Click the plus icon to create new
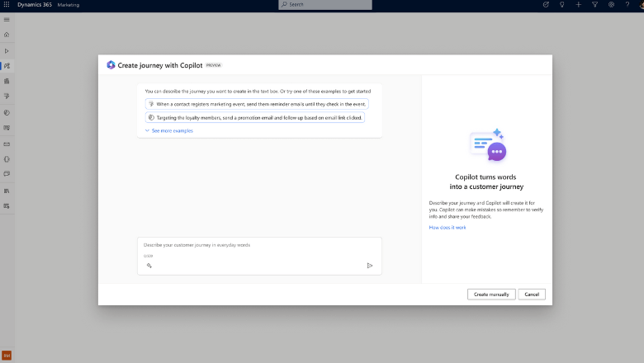 pos(578,5)
